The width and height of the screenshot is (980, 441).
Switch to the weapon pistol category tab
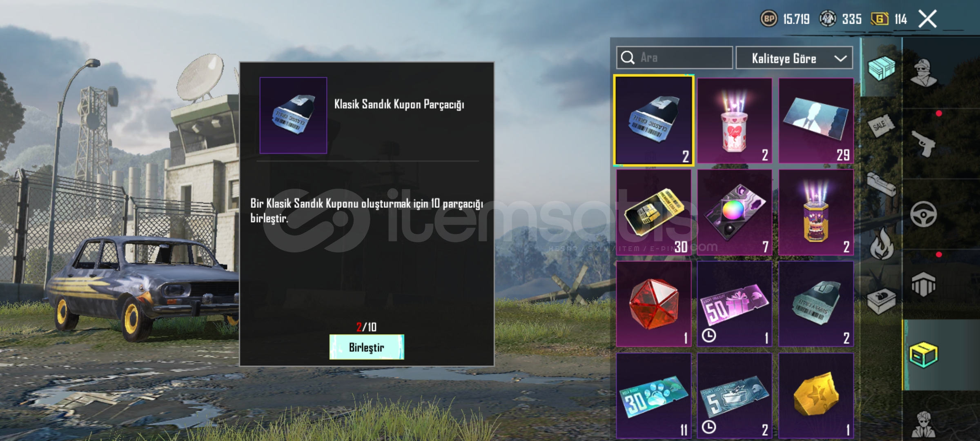click(924, 143)
